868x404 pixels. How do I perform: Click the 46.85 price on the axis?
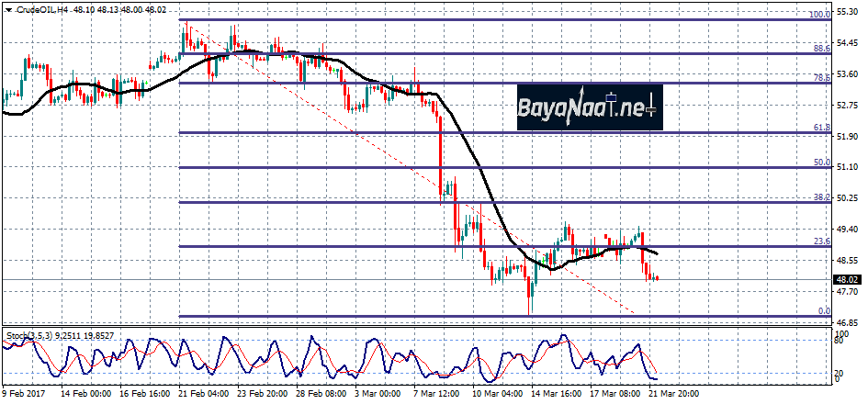(848, 323)
